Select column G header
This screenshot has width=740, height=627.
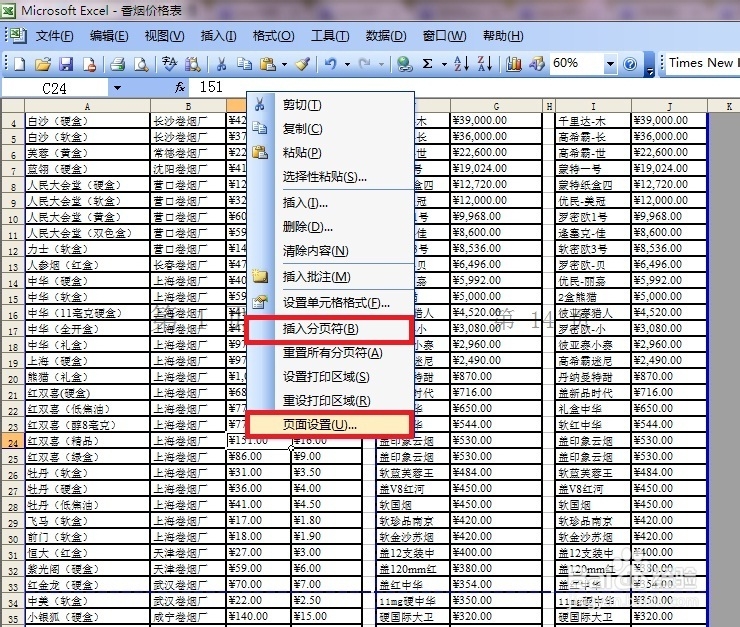click(496, 106)
